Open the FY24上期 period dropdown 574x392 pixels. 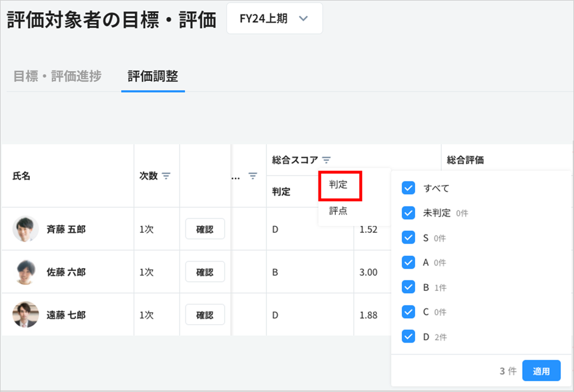[x=274, y=18]
